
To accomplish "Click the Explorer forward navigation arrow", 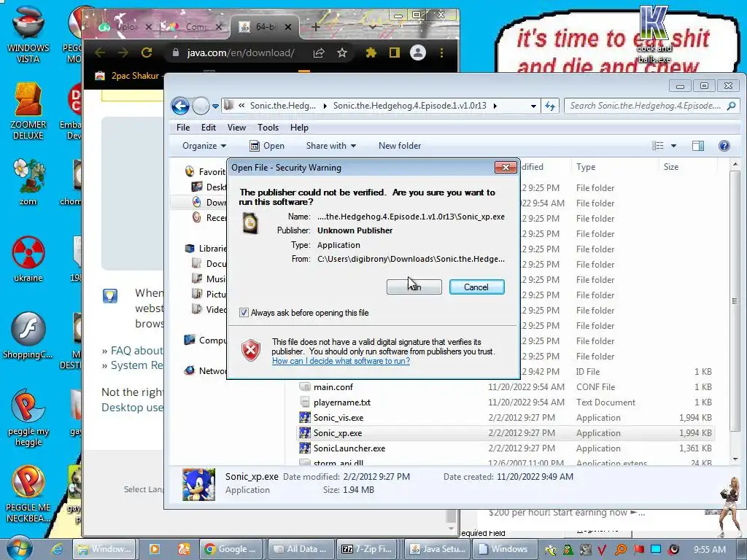I will point(201,106).
